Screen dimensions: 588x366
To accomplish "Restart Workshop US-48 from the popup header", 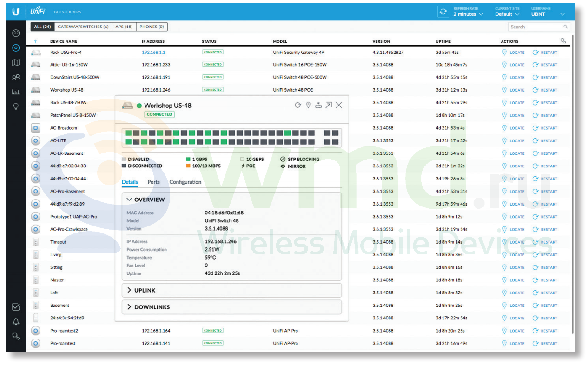I will pyautogui.click(x=298, y=105).
